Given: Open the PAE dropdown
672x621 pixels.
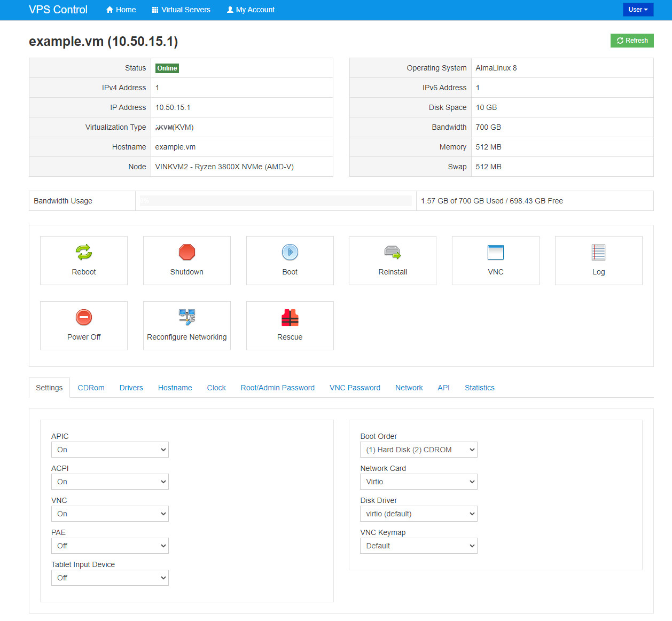Looking at the screenshot, I should [110, 546].
